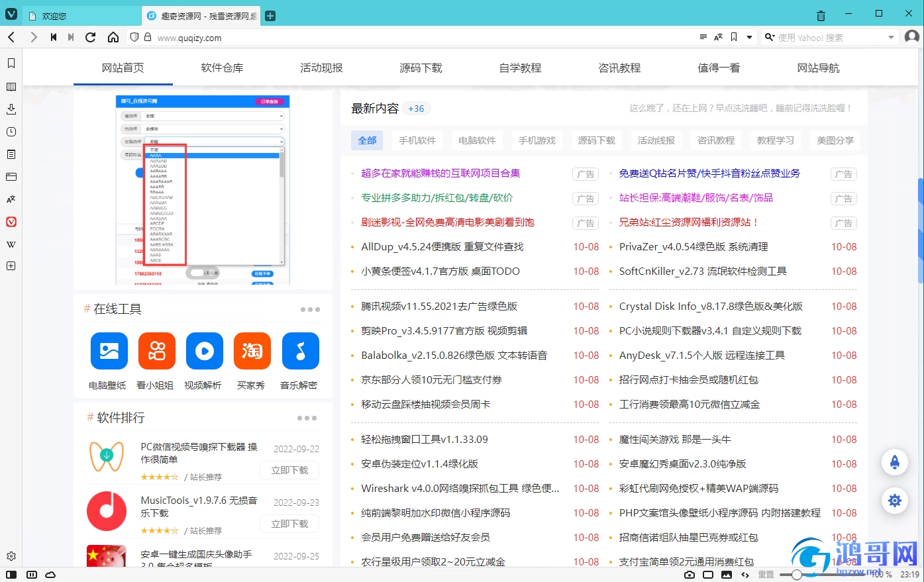The height and width of the screenshot is (582, 924).
Task: Open AllDup_v4.5.24便携版 article link
Action: (x=442, y=247)
